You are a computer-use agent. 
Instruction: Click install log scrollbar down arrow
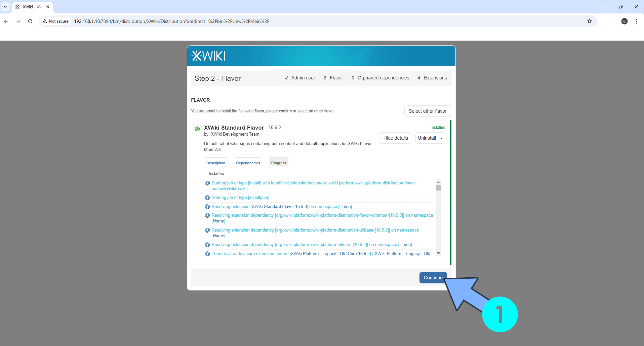(x=438, y=253)
